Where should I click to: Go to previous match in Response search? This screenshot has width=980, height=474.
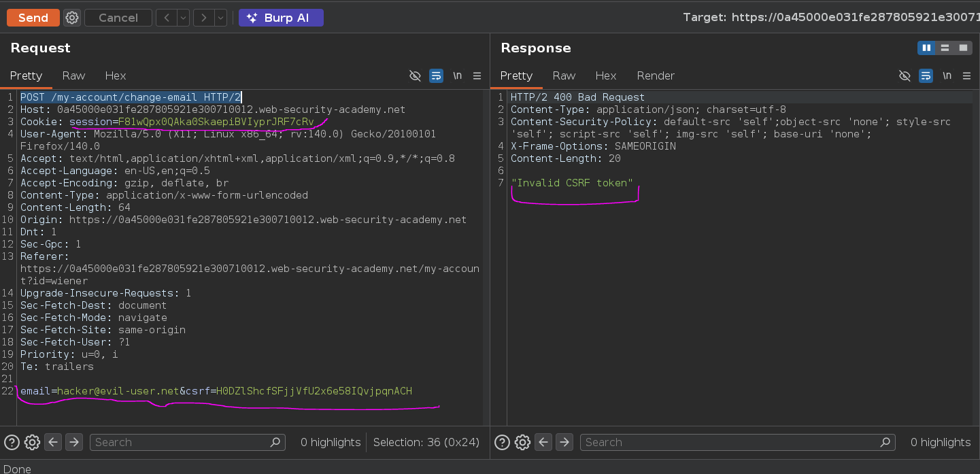point(544,442)
